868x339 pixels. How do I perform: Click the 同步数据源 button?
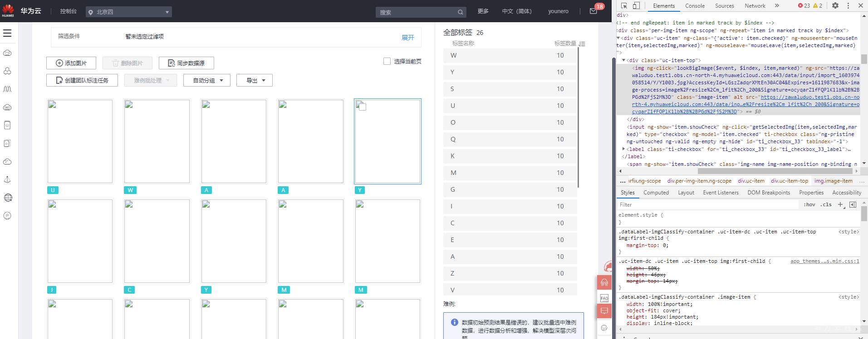pyautogui.click(x=186, y=63)
